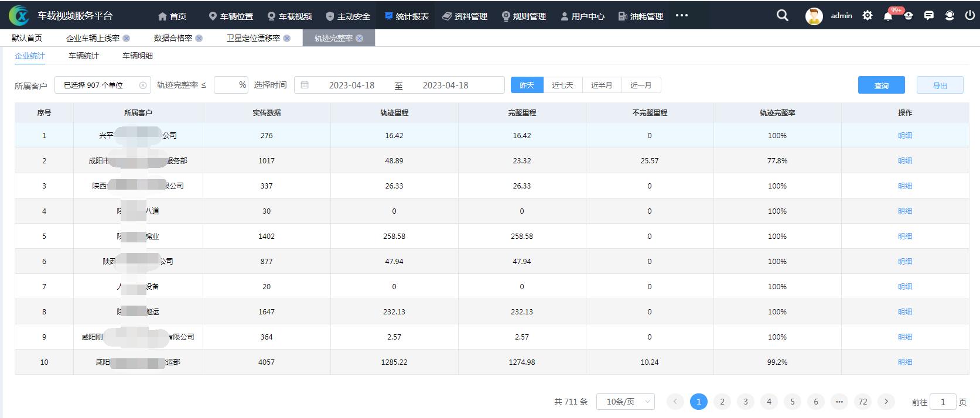
Task: Open notifications bell with 99+ badge
Action: pyautogui.click(x=888, y=16)
